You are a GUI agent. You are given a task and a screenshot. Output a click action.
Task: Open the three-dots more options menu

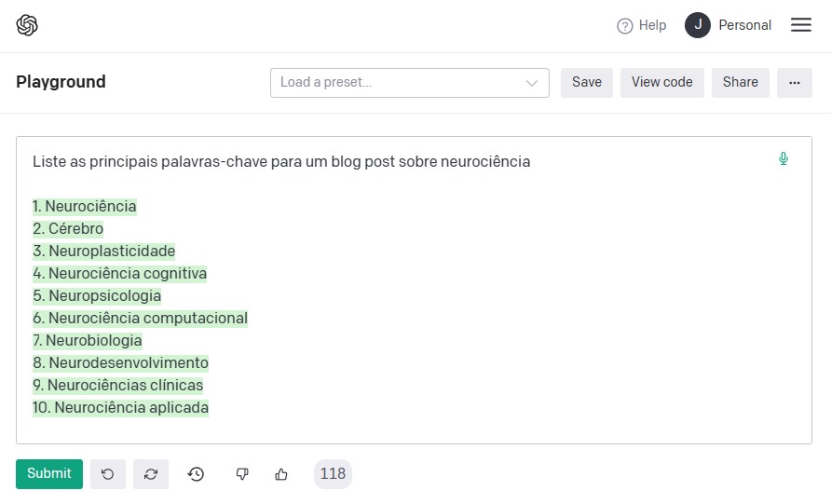coord(795,82)
